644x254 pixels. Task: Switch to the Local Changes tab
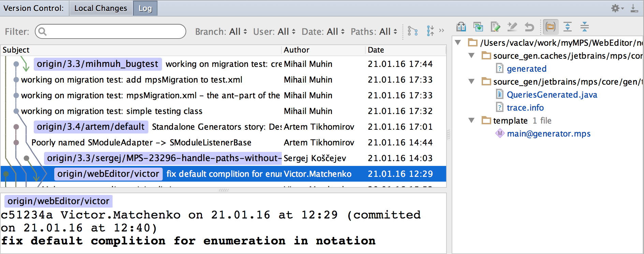point(101,8)
